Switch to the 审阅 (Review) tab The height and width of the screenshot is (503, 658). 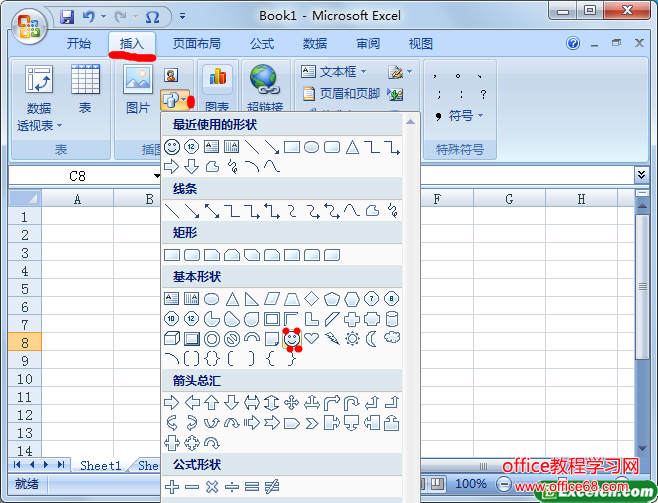pos(368,44)
